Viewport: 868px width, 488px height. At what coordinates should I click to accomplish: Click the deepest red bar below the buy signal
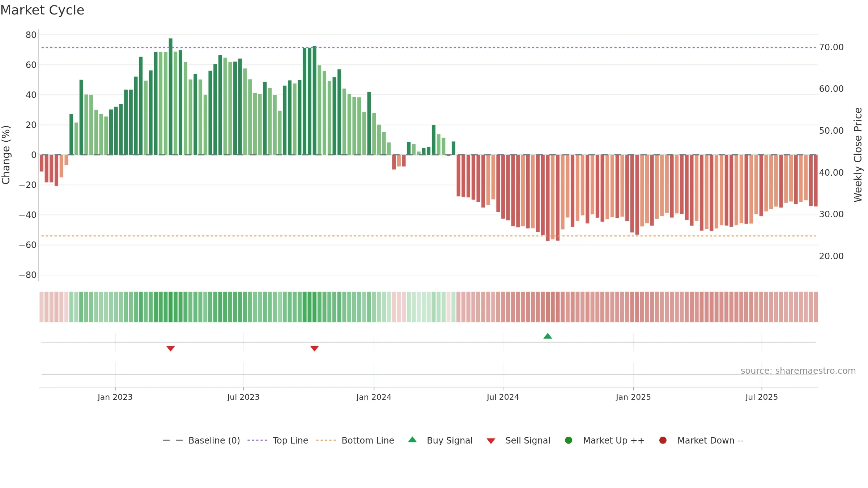(x=548, y=198)
